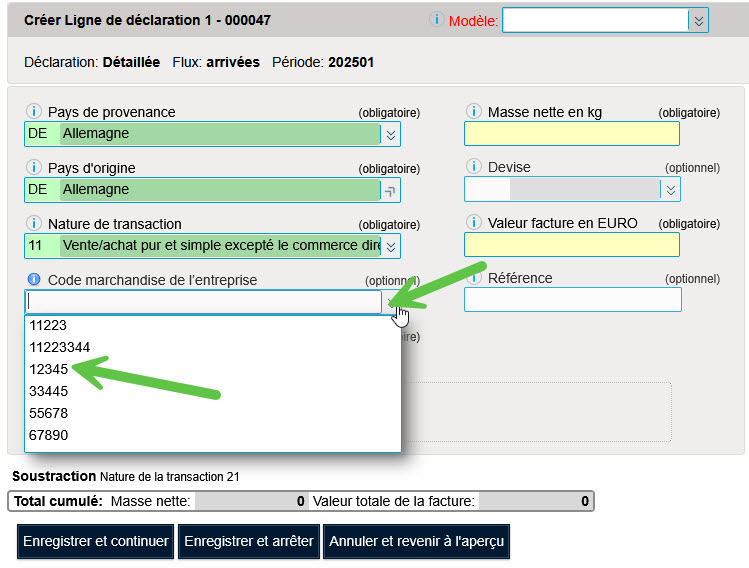This screenshot has height=568, width=749.
Task: Click Annuler et revenir à l'aperçu
Action: [417, 541]
